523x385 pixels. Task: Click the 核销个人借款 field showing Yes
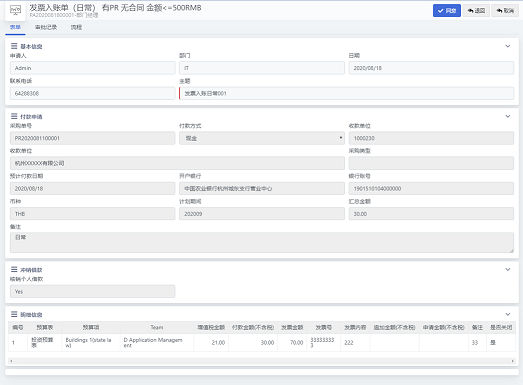[x=92, y=291]
